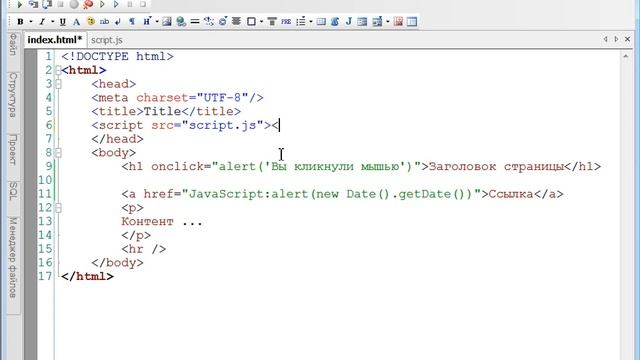Click the Underline formatting icon
The width and height of the screenshot is (640, 360).
point(62,22)
